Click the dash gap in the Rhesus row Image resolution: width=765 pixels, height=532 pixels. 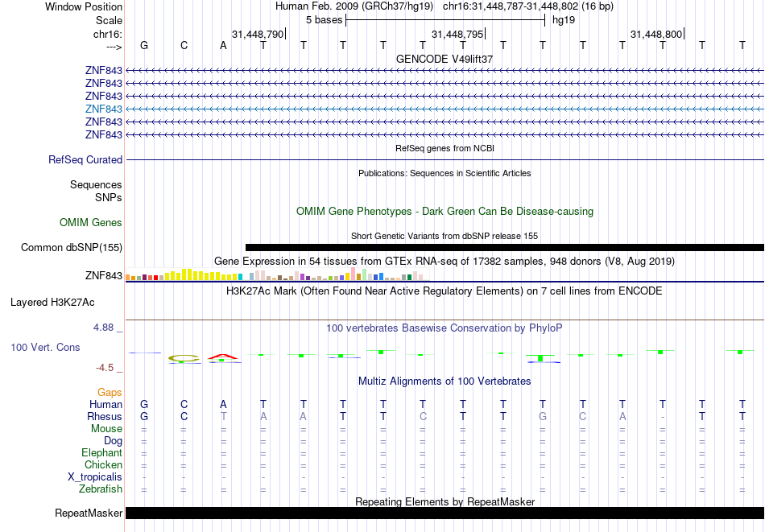(662, 417)
